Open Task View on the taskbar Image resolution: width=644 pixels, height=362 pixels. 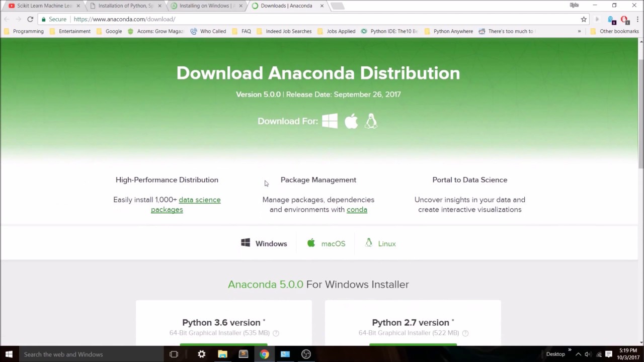[x=174, y=354]
